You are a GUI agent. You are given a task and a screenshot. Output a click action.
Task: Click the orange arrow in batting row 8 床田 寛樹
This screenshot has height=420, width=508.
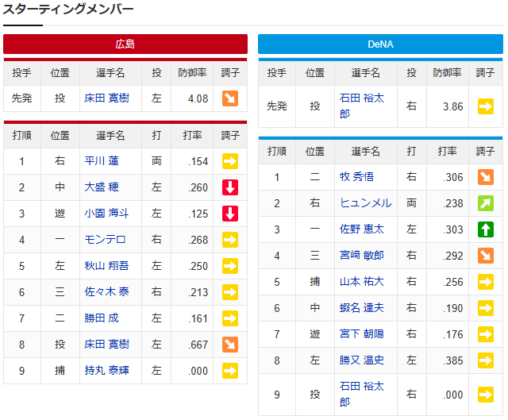click(x=230, y=345)
